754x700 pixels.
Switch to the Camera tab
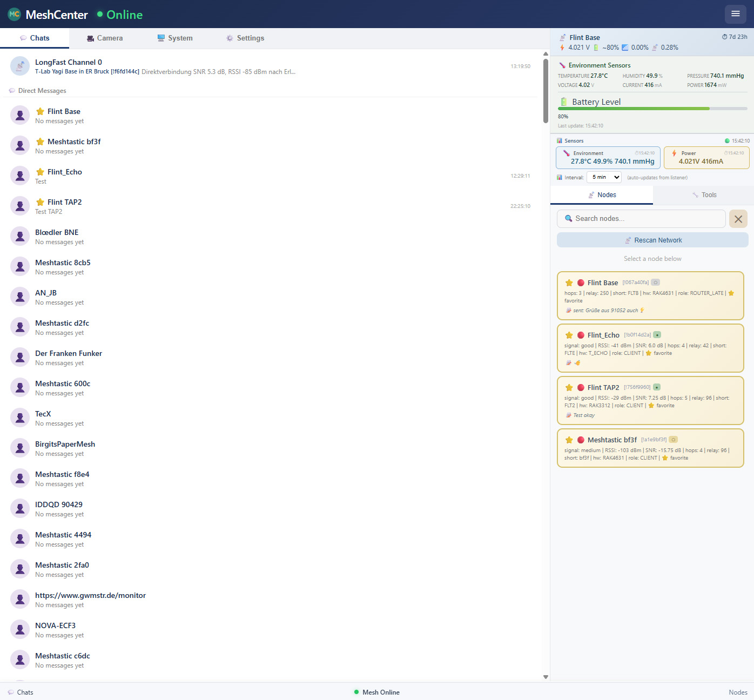click(105, 38)
